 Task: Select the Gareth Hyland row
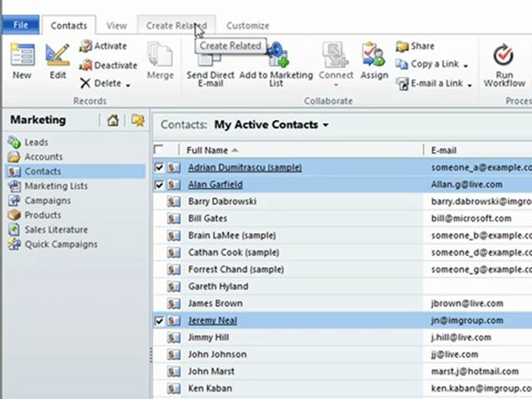pos(342,287)
